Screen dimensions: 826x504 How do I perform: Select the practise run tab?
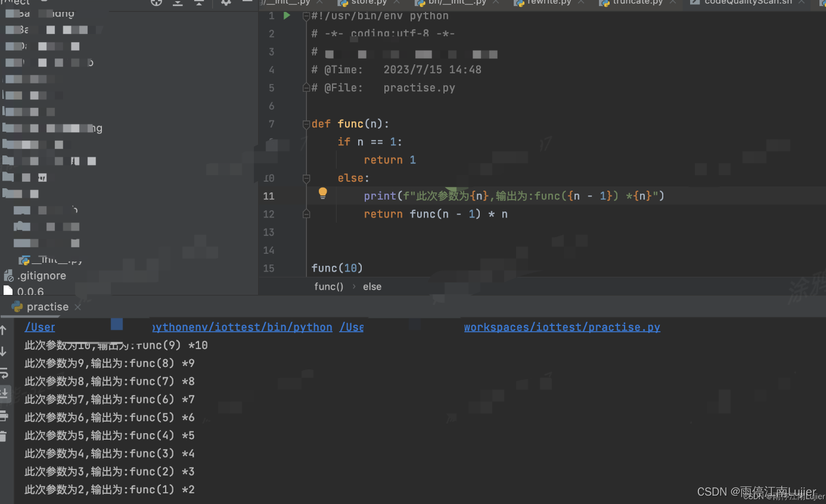point(47,307)
